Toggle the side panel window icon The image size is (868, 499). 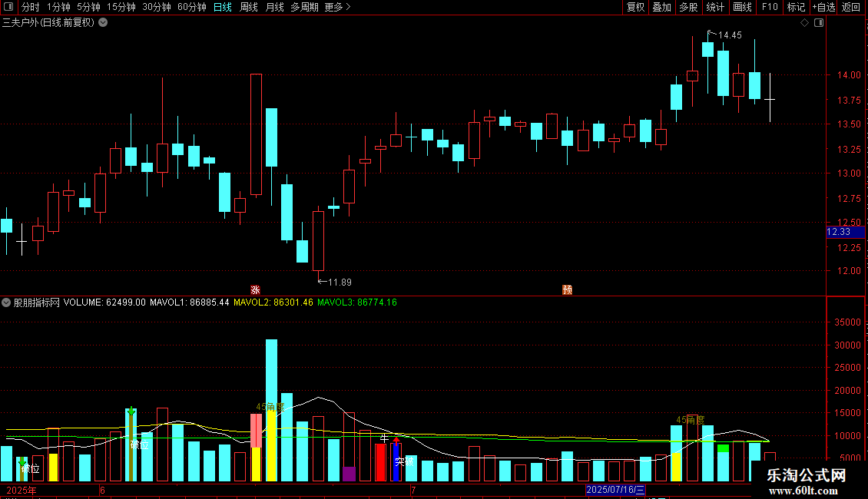click(x=819, y=23)
